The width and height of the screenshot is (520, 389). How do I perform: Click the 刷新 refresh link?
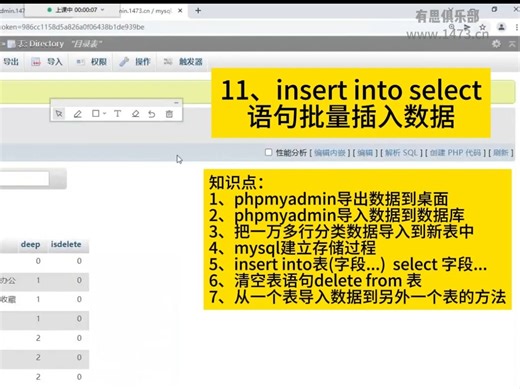501,153
